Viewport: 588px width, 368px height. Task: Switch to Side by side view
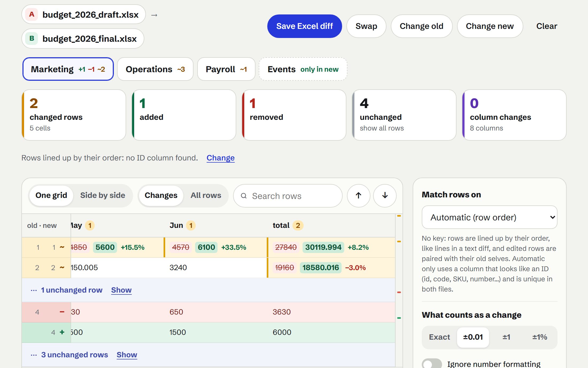tap(103, 195)
